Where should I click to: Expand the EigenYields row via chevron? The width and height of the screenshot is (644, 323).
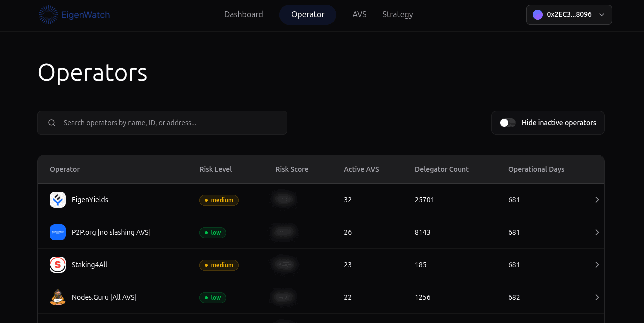[597, 200]
